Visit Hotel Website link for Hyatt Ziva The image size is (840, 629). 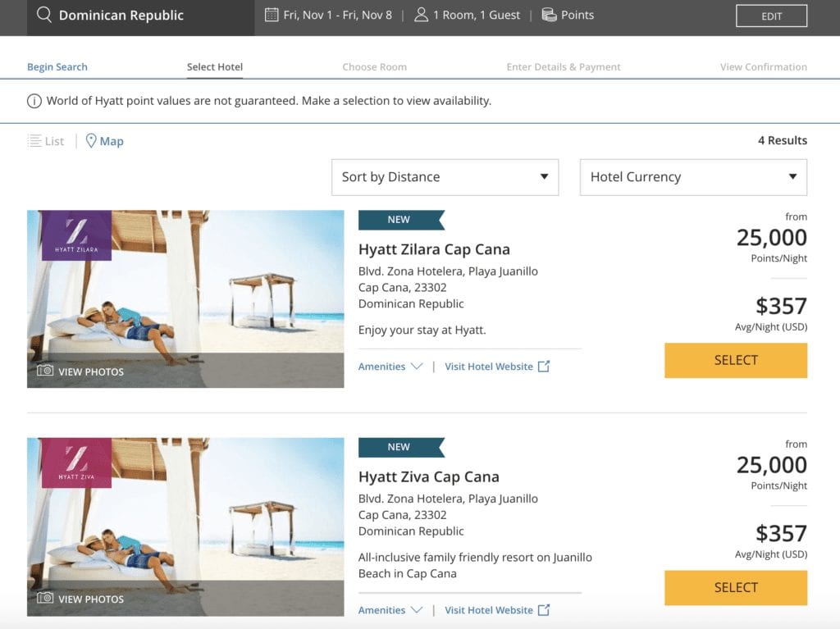pos(489,610)
